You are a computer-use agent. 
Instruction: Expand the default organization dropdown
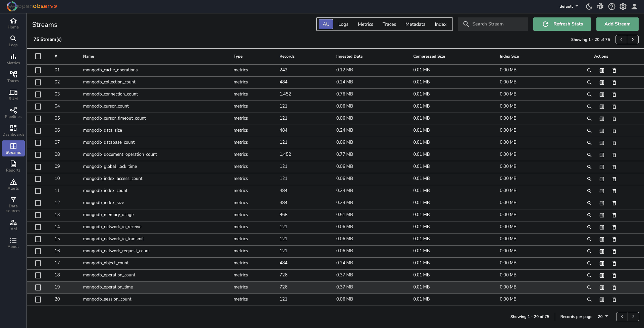pos(569,6)
